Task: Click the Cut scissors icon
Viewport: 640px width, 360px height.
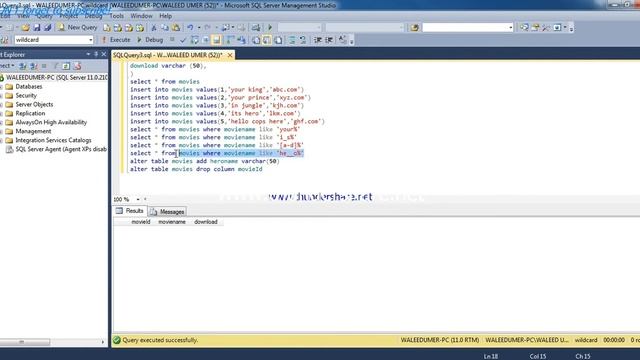Action: (x=154, y=27)
